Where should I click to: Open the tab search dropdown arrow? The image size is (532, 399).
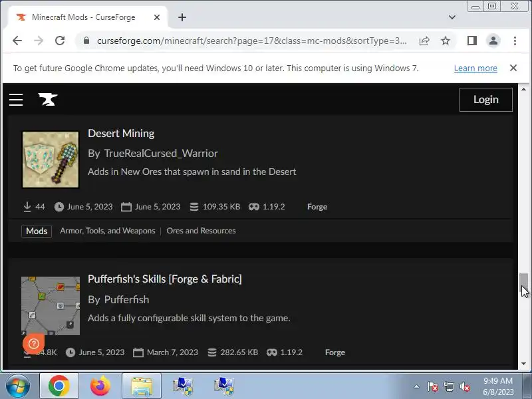point(452,17)
